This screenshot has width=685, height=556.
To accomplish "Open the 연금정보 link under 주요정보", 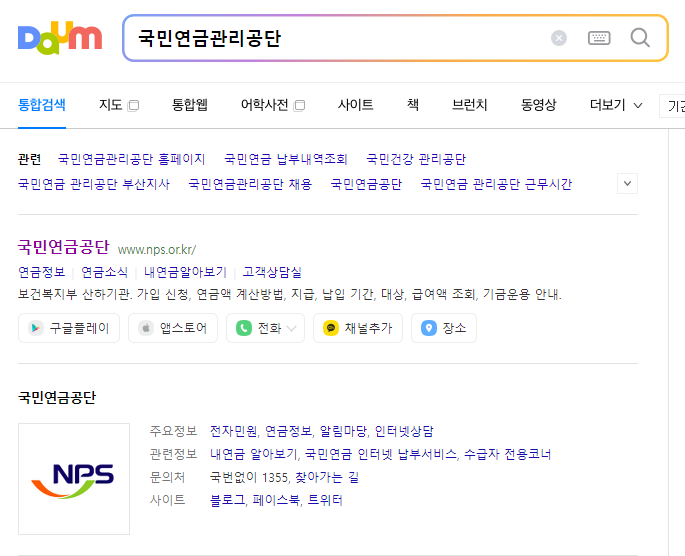I will click(288, 432).
